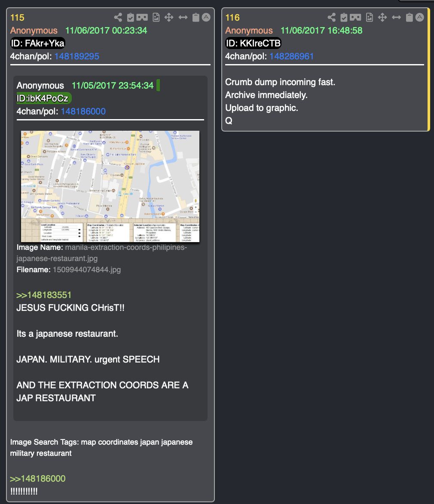
Task: Click the four-way move arrows on post 115
Action: (169, 17)
